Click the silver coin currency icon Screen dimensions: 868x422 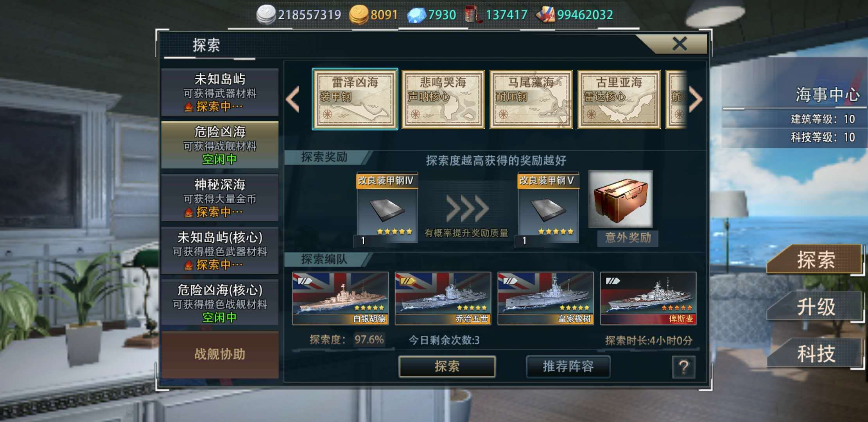[x=266, y=15]
